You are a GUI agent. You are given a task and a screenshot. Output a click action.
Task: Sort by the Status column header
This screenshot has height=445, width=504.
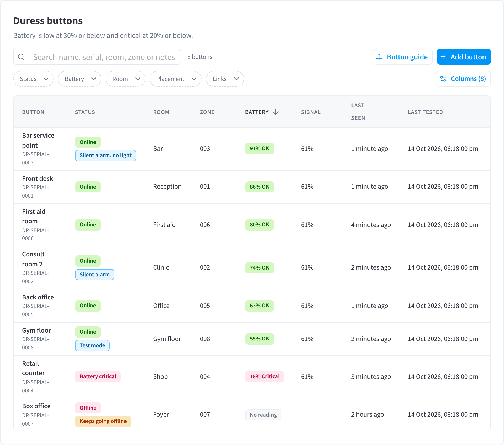pyautogui.click(x=85, y=112)
